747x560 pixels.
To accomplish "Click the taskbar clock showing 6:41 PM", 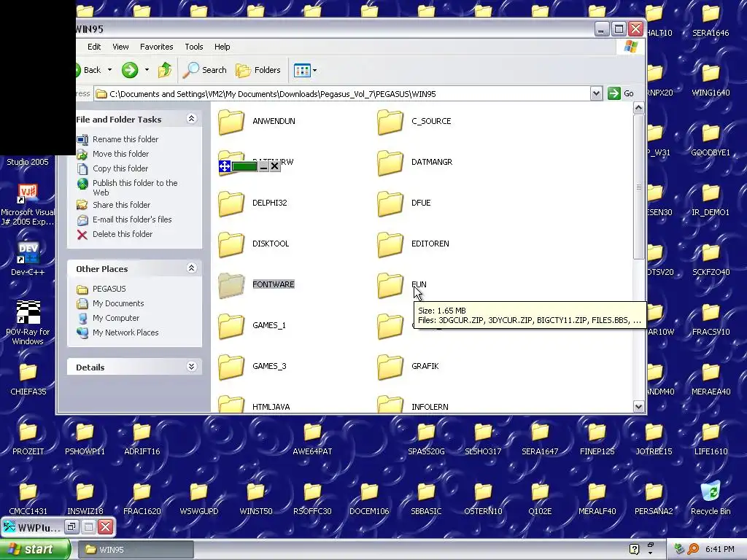I will tap(719, 550).
